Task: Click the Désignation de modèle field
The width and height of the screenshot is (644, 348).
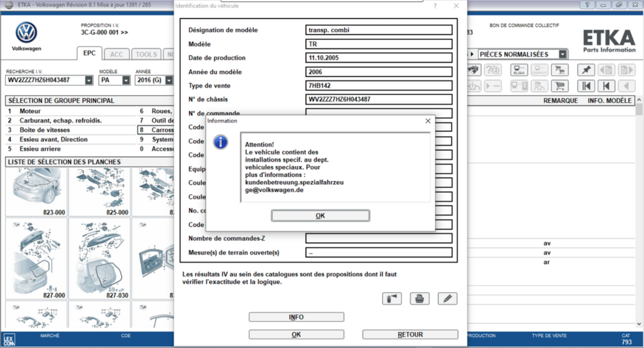Action: 379,30
